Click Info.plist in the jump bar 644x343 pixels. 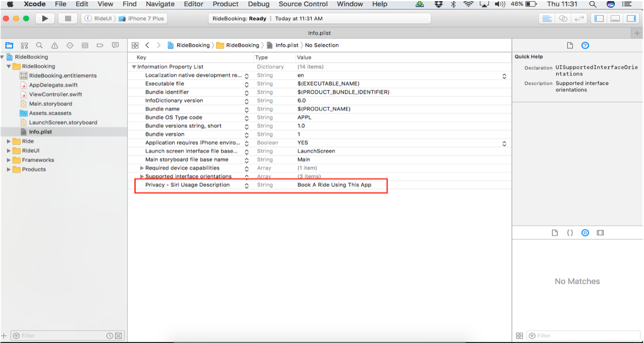tap(283, 45)
